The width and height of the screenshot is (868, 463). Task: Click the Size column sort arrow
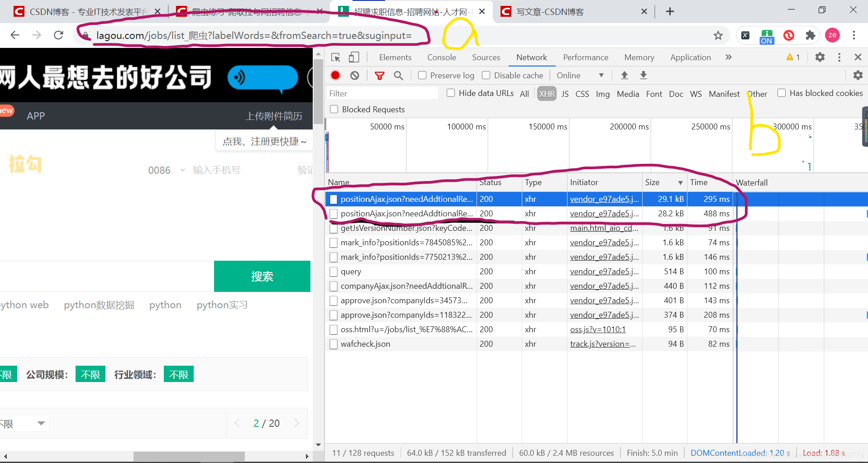point(680,182)
